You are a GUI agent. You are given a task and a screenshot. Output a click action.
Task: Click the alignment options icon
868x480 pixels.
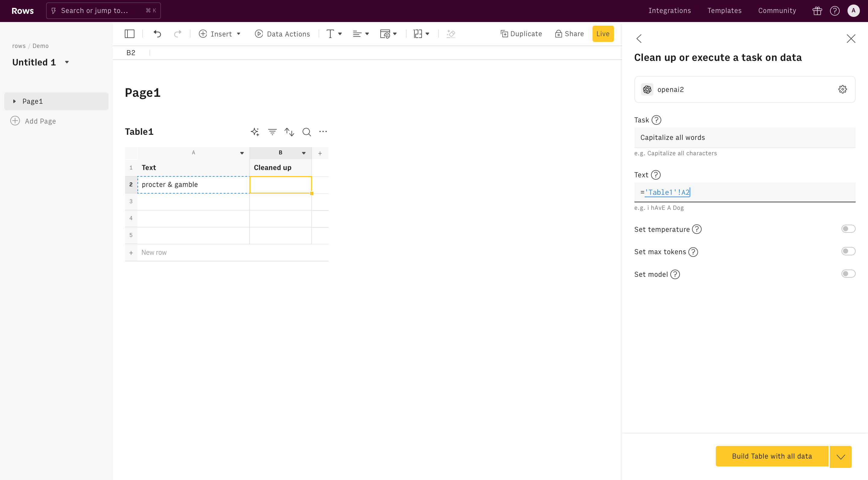click(360, 34)
